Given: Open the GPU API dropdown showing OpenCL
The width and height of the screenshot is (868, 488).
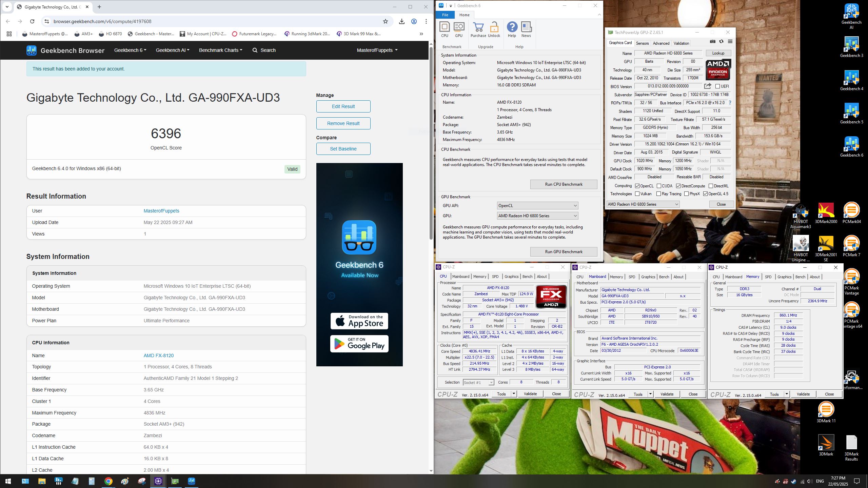Looking at the screenshot, I should pyautogui.click(x=537, y=206).
